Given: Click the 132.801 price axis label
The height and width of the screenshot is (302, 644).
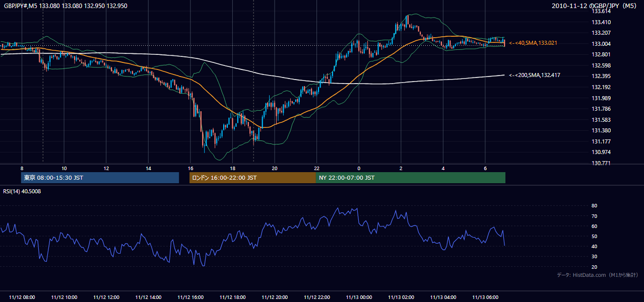Looking at the screenshot, I should 601,54.
